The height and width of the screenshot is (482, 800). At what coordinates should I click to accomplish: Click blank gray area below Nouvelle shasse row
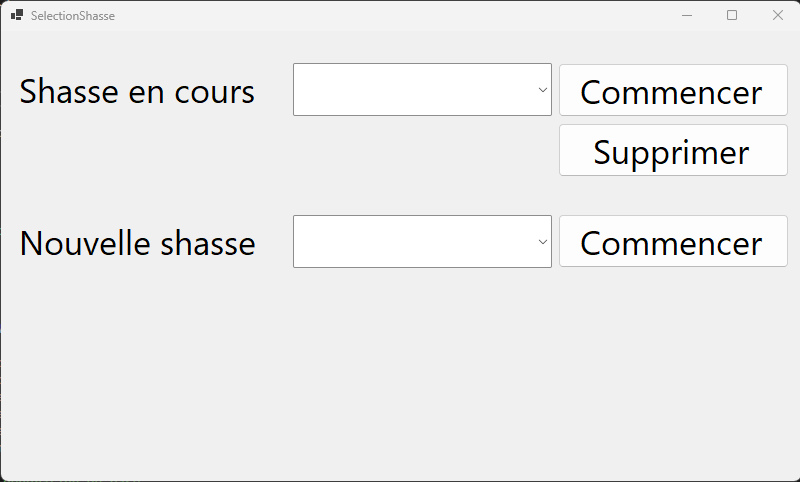[x=400, y=370]
